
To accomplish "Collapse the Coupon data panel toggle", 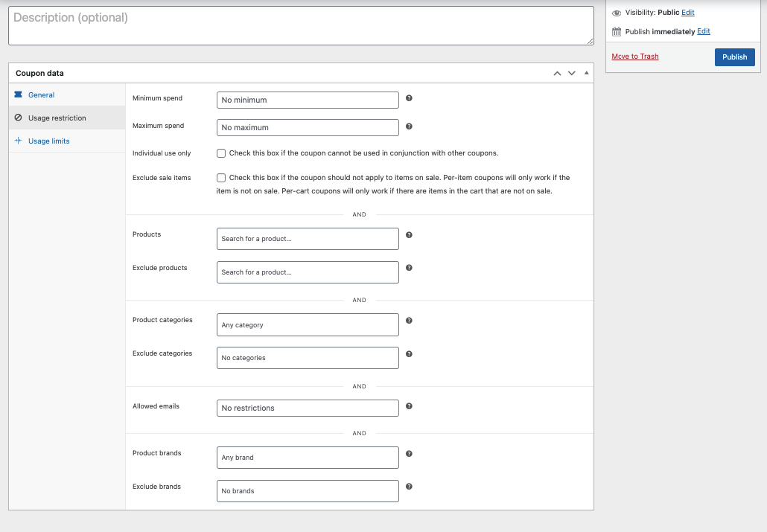I will tap(586, 73).
